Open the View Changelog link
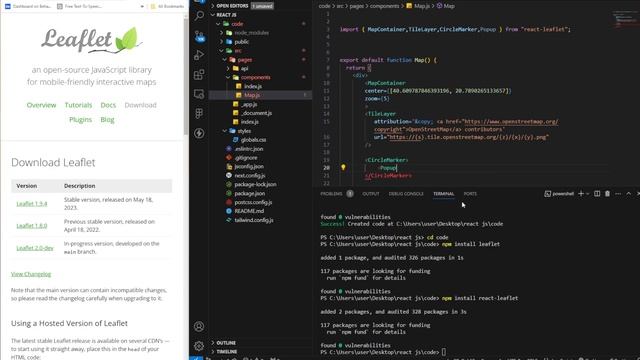The width and height of the screenshot is (640, 360). click(31, 274)
